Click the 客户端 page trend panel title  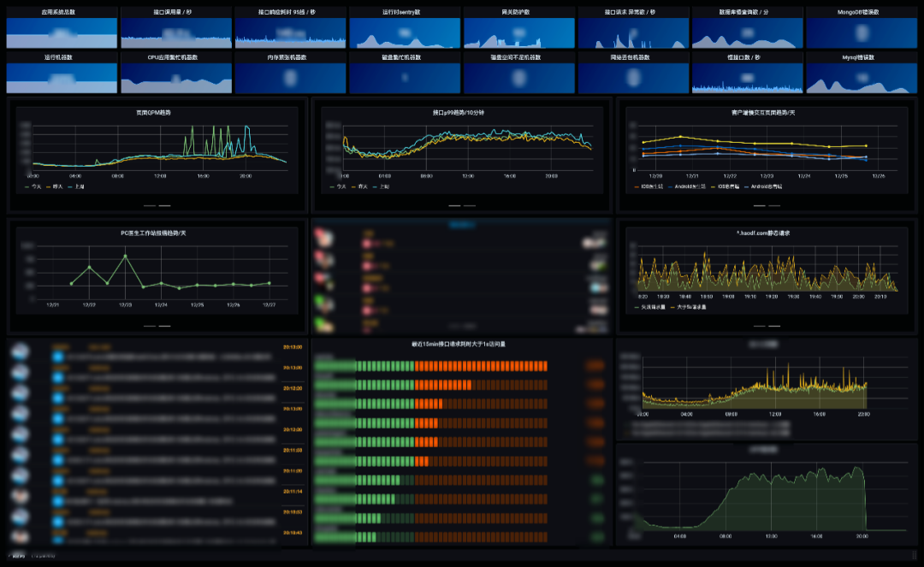click(x=763, y=112)
